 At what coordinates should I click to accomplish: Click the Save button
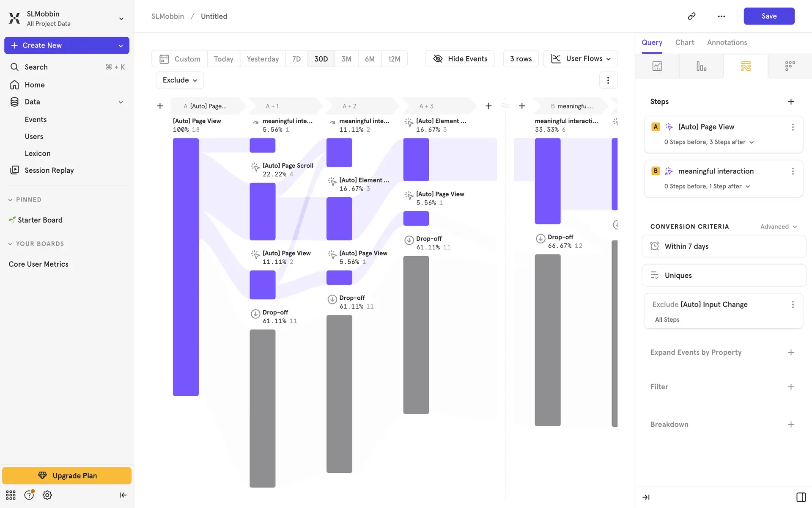(768, 16)
